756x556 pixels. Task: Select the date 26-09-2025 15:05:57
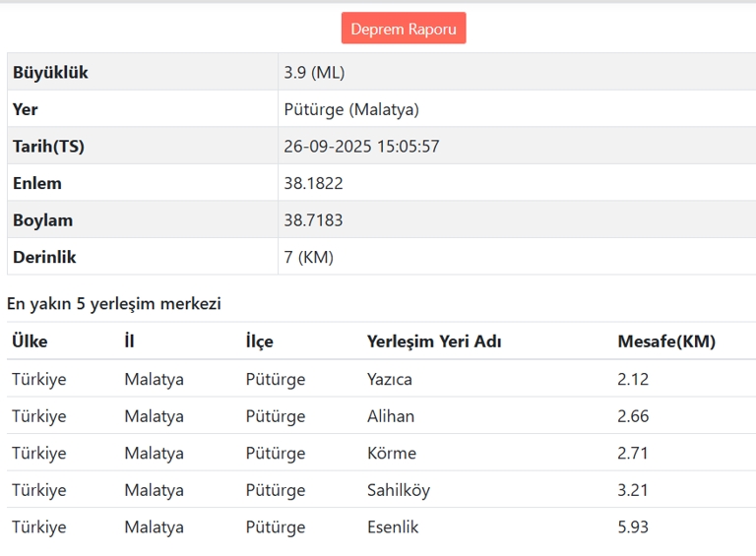pyautogui.click(x=361, y=147)
